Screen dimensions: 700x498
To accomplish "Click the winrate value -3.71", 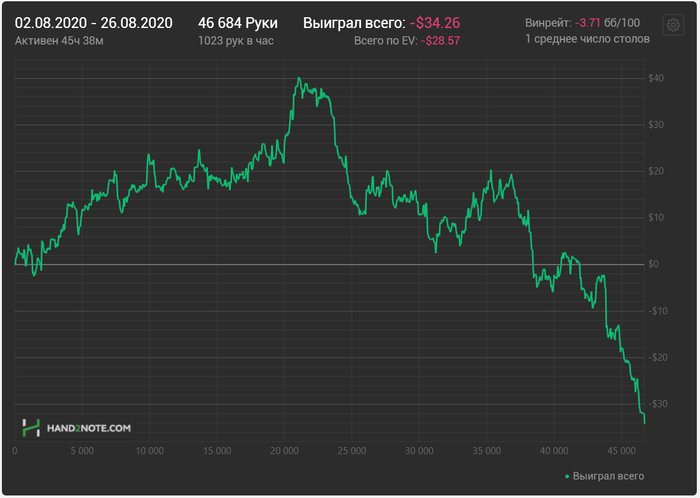I will (588, 23).
